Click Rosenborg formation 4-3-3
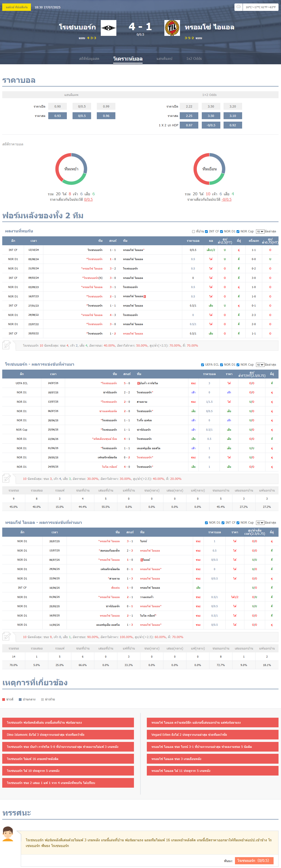281x868 pixels. pos(91,38)
